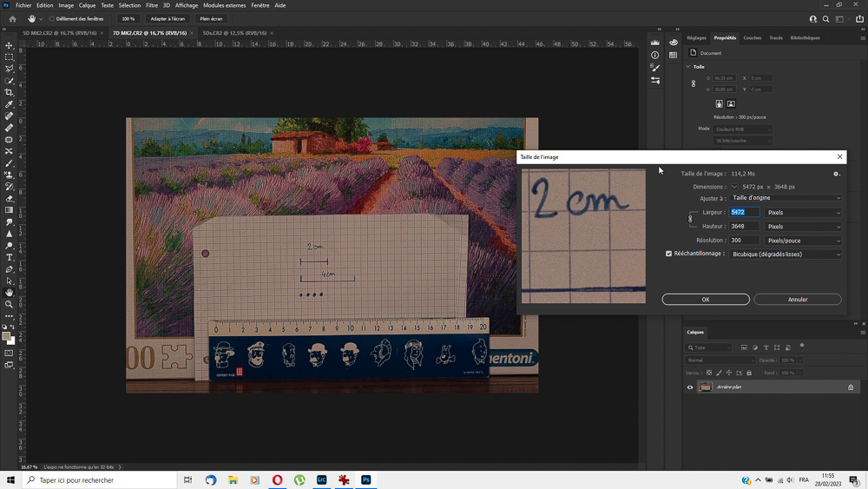Select the Gradient tool
The height and width of the screenshot is (489, 868).
pyautogui.click(x=9, y=210)
